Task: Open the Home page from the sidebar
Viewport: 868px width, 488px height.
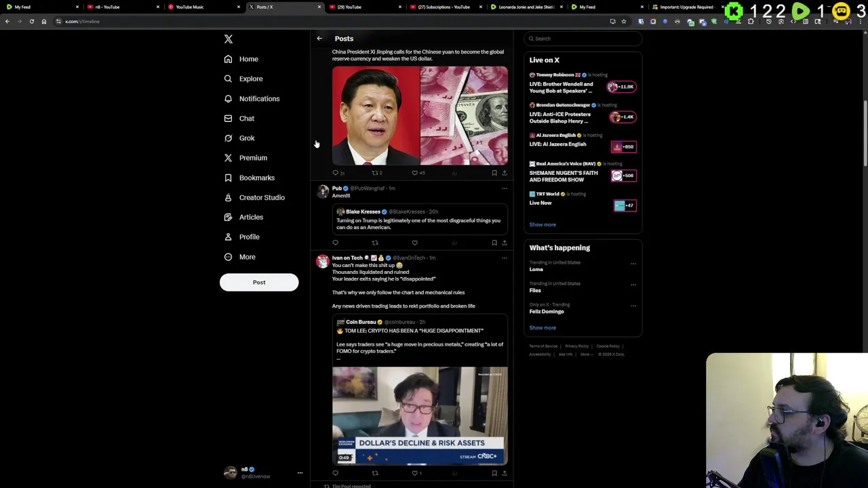Action: (241, 59)
